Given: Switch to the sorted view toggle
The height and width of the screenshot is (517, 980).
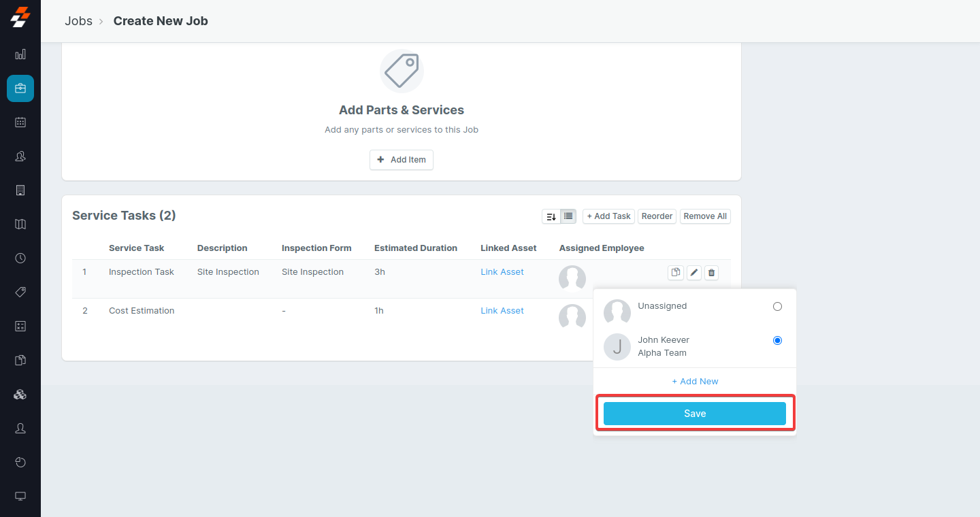Looking at the screenshot, I should click(x=551, y=216).
